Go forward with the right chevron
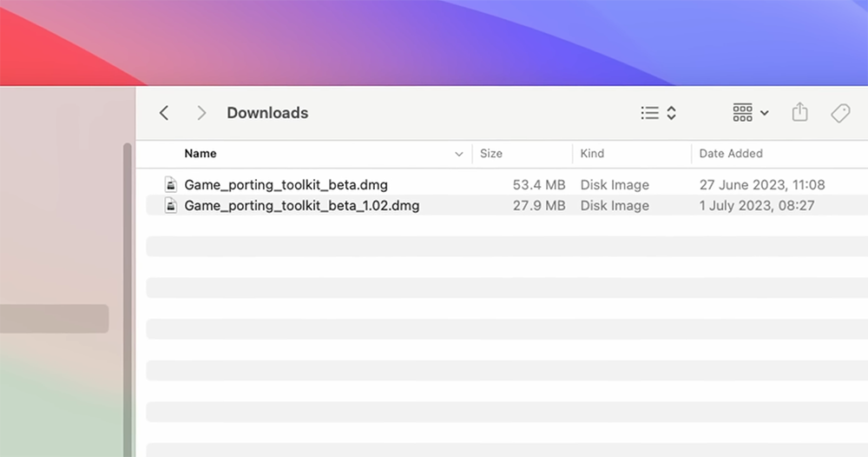Screen dimensions: 868x457 tap(201, 113)
